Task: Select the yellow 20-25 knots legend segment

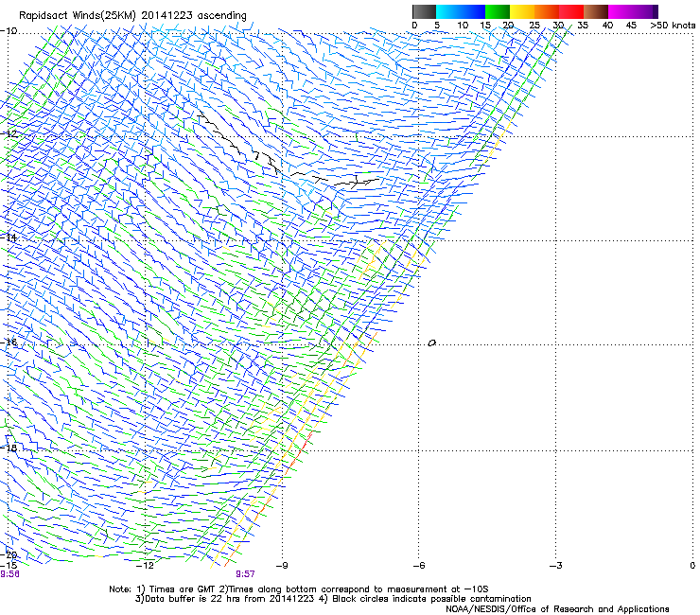Action: tap(522, 11)
